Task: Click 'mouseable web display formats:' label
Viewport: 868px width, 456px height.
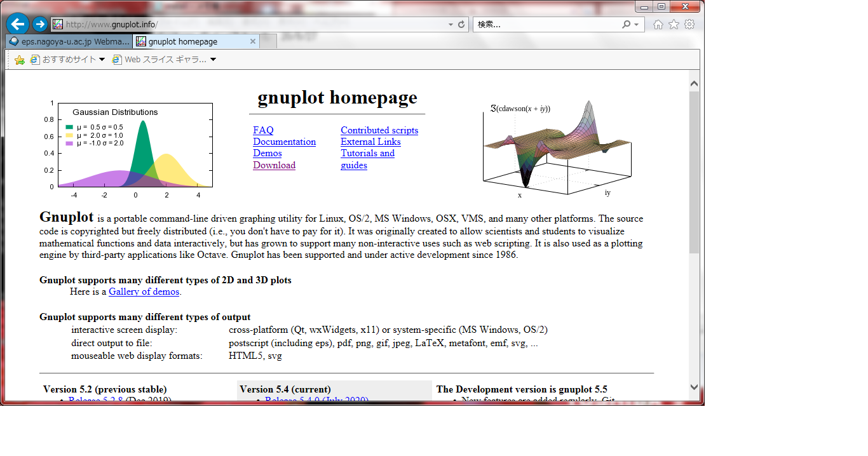Action: [137, 356]
